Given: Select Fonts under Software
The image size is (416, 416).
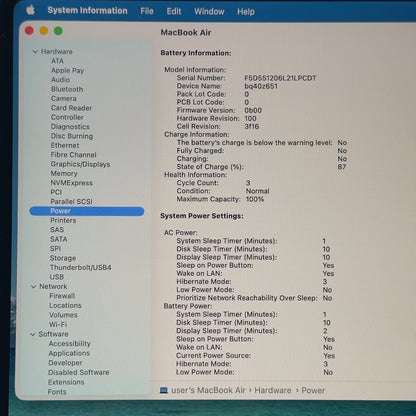Looking at the screenshot, I should pos(57,392).
